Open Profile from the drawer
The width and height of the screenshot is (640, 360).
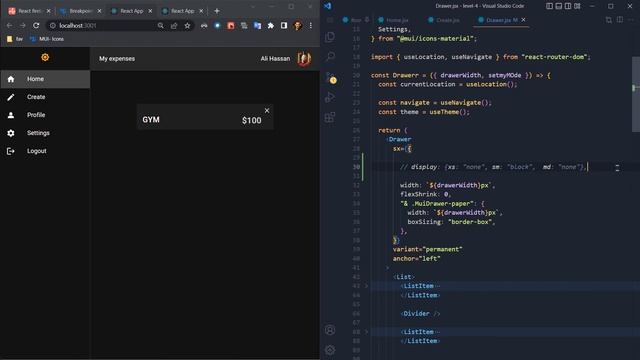tap(45, 115)
